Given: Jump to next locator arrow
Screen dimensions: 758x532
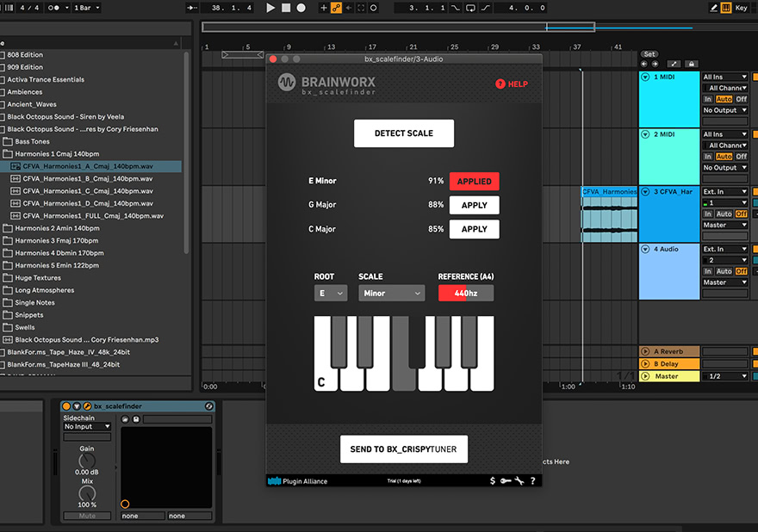Looking at the screenshot, I should coord(655,64).
